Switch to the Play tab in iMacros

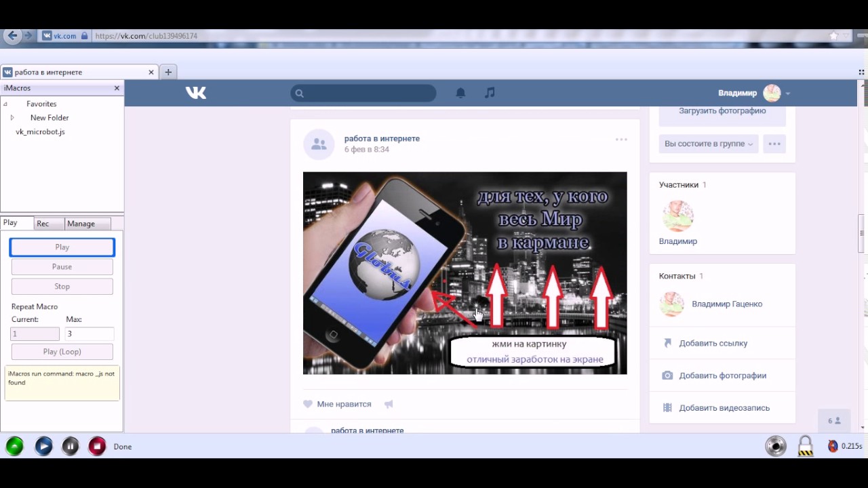click(x=17, y=223)
